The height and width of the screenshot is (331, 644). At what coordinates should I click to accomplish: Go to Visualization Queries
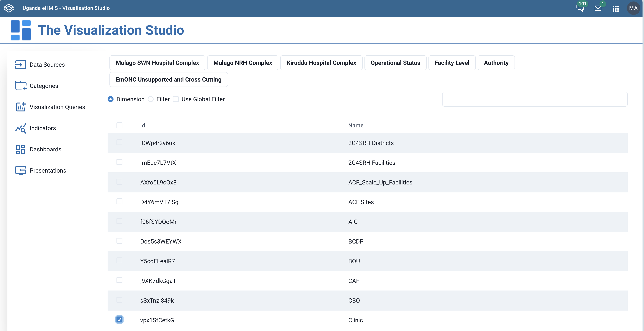[57, 107]
